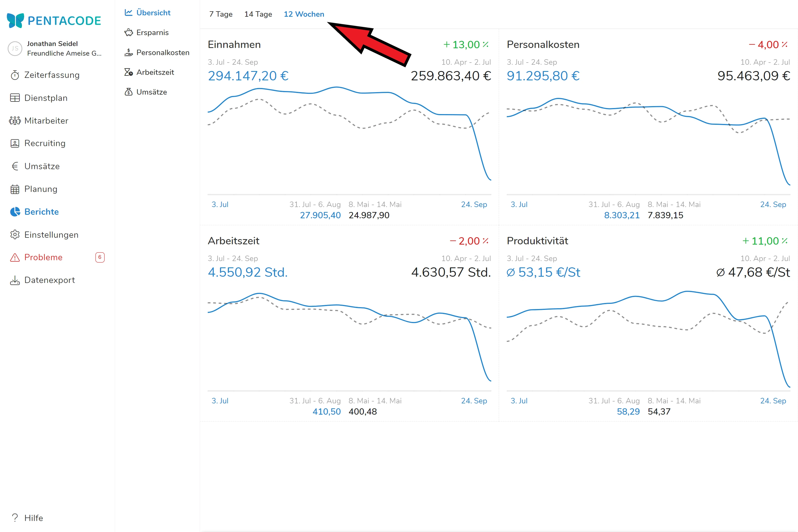Open the Hilfe link

point(33,518)
